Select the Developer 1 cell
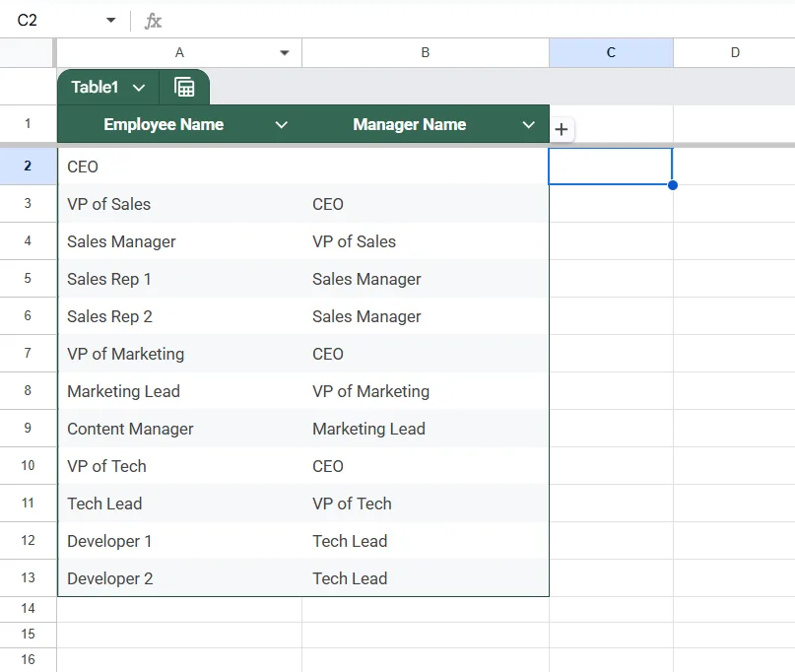Viewport: 795px width, 672px height. click(180, 541)
